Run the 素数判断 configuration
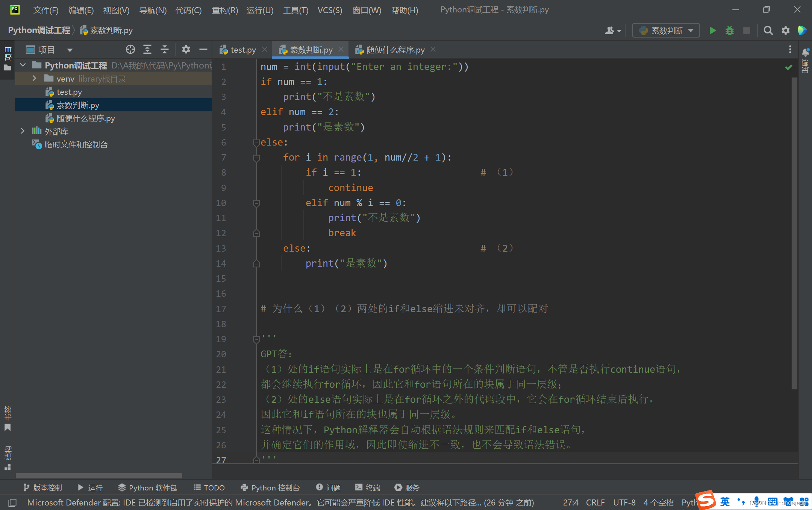Viewport: 812px width, 510px height. 712,30
